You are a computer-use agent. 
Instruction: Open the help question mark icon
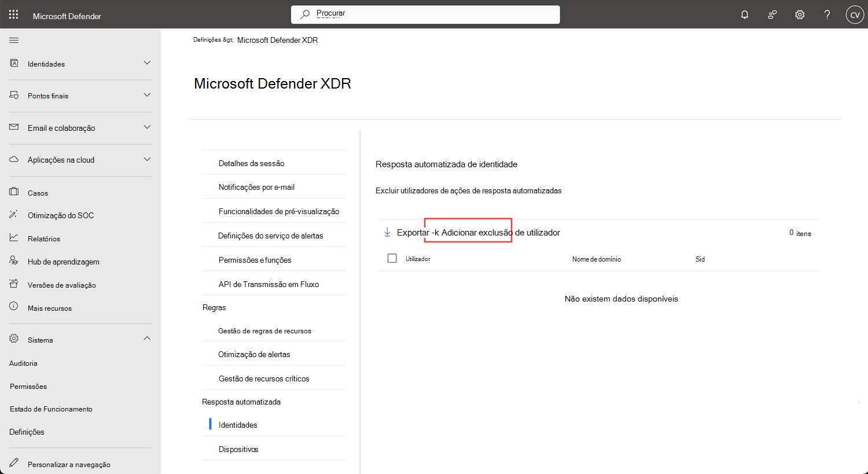tap(827, 15)
